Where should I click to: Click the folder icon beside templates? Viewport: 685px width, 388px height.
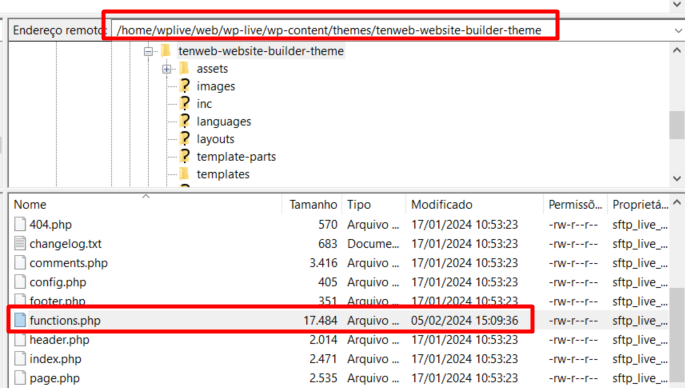[x=184, y=174]
